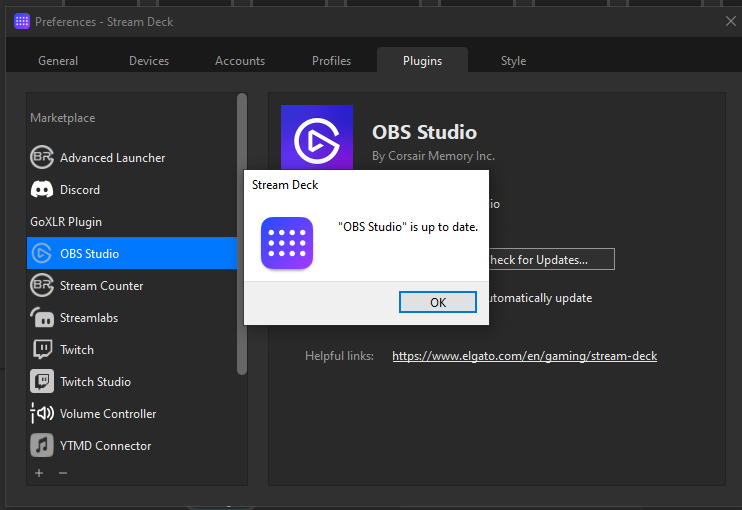Click the Twitch Studio plugin icon
Viewport: 742px width, 510px height.
pos(42,381)
